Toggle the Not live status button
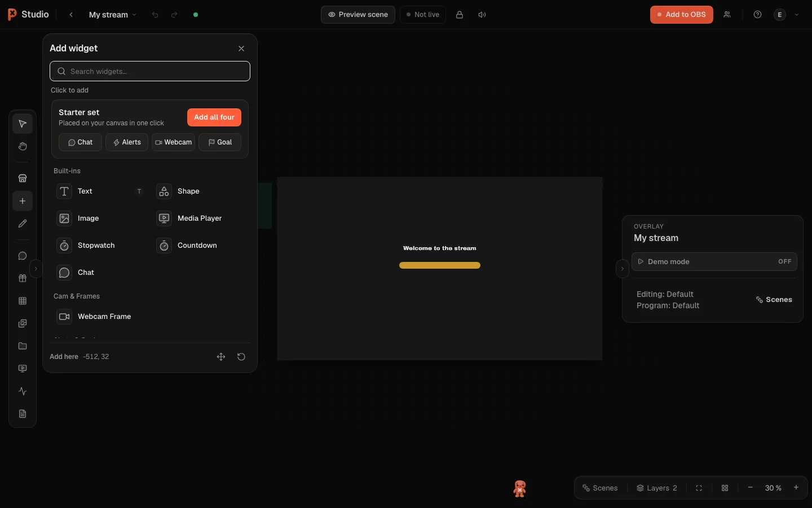The image size is (812, 508). (423, 15)
